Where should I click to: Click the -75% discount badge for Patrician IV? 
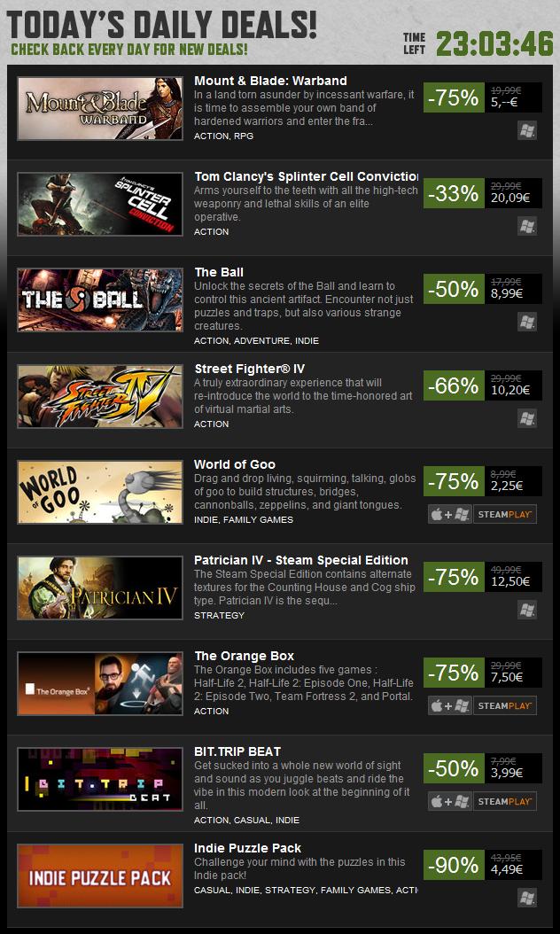click(454, 577)
